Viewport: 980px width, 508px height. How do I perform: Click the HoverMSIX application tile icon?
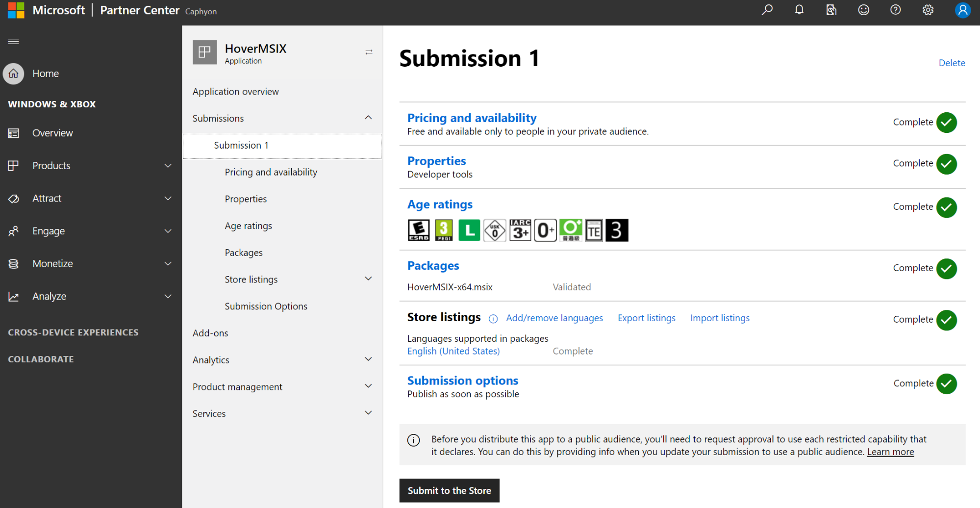204,52
